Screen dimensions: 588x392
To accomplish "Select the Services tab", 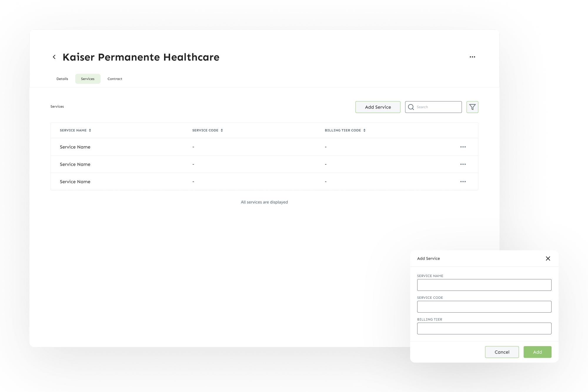I will point(88,79).
